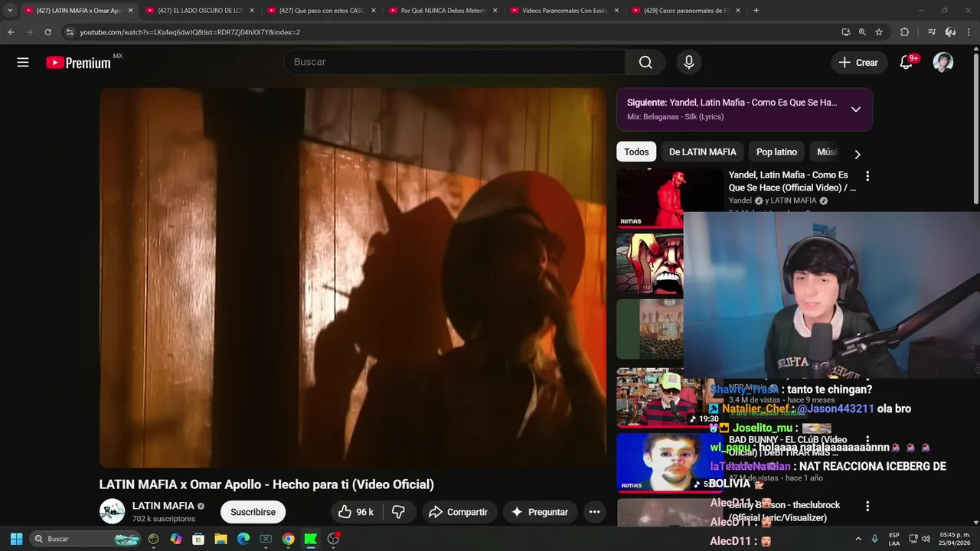The height and width of the screenshot is (551, 980).
Task: Click the taskbar microphone tray icon
Action: (874, 539)
